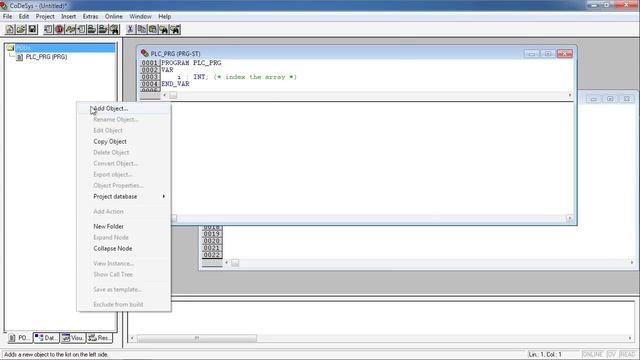The image size is (640, 360).
Task: Click the New project toolbar icon
Action: [10, 29]
